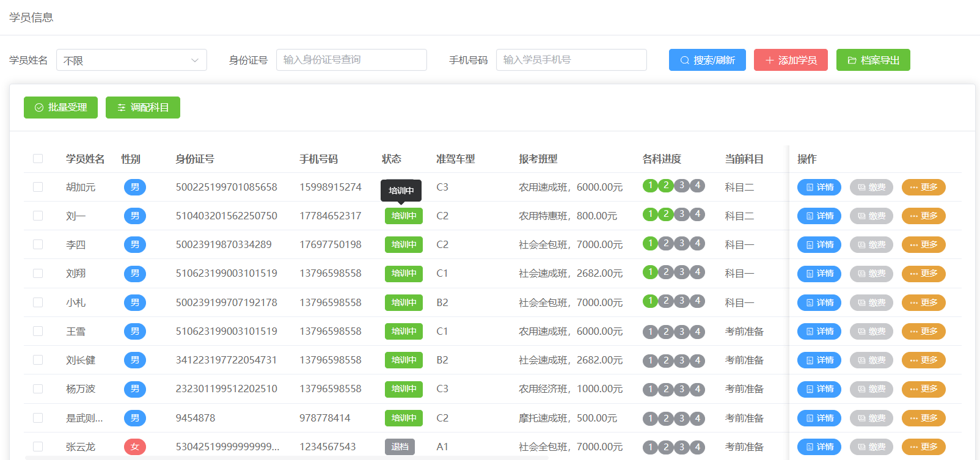Check the checkbox for 王雪
The width and height of the screenshot is (980, 460).
38,331
